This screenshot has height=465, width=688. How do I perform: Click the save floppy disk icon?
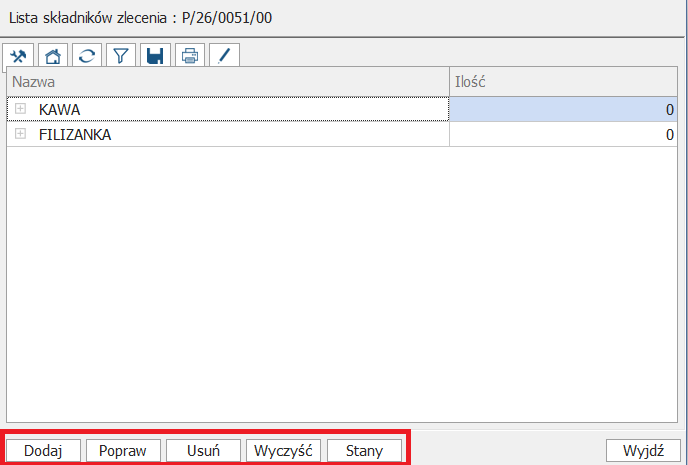pos(155,56)
